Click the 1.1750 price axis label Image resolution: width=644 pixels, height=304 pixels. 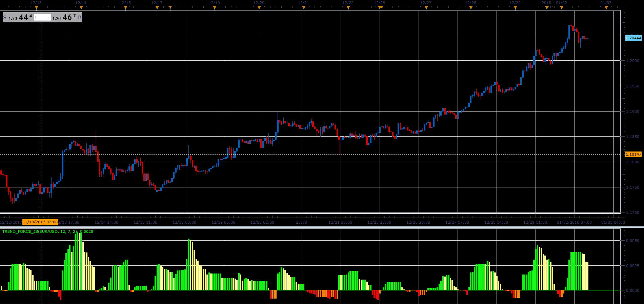[632, 187]
